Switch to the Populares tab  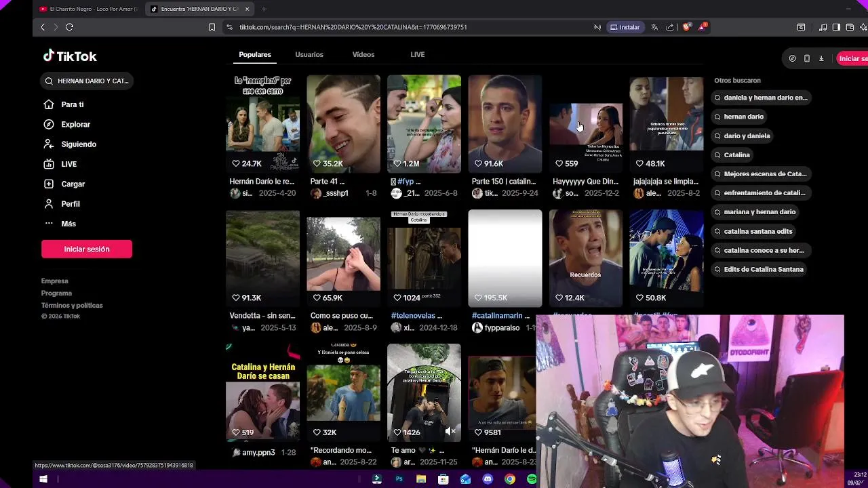[255, 54]
